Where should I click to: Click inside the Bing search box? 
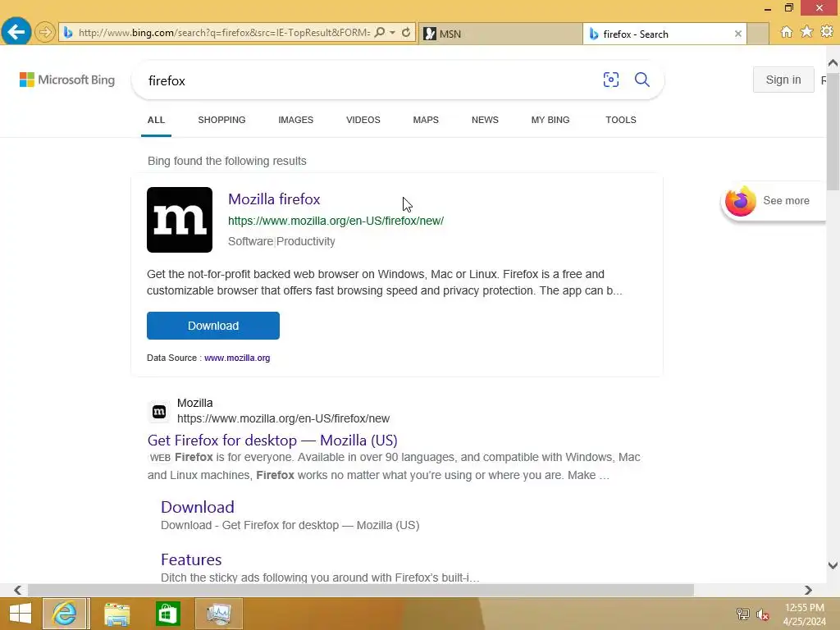point(370,80)
